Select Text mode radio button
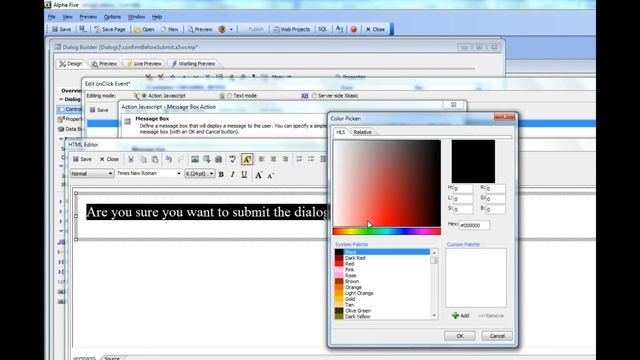The height and width of the screenshot is (360, 640). point(229,96)
